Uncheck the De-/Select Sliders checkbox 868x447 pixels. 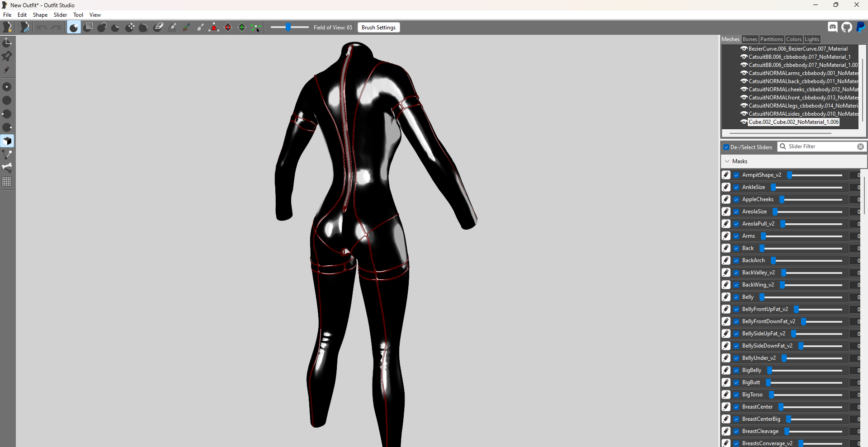[x=726, y=147]
